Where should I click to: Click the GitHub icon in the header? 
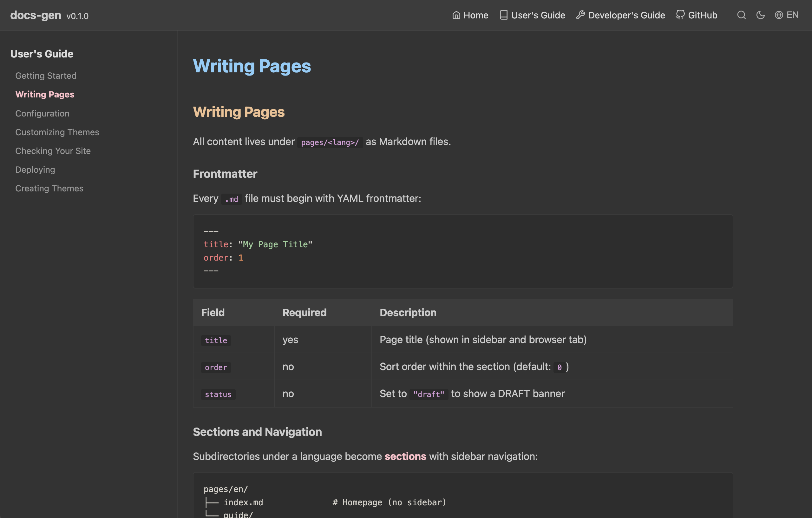681,15
